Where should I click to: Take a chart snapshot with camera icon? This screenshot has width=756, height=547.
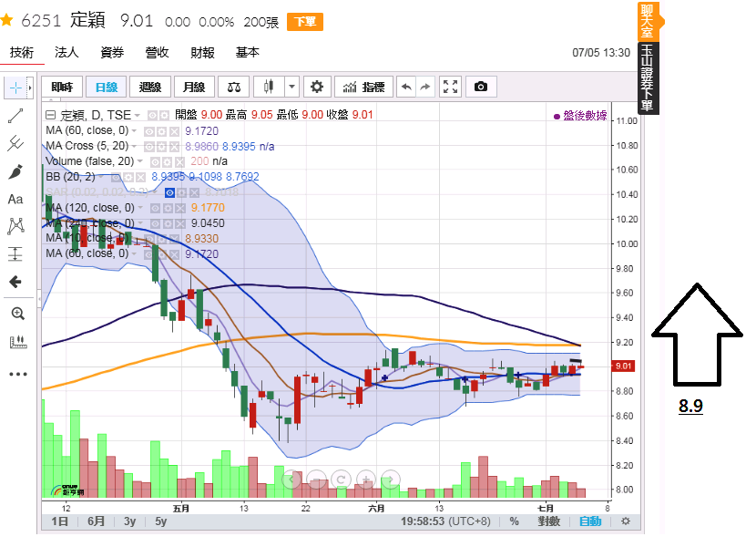(x=481, y=88)
